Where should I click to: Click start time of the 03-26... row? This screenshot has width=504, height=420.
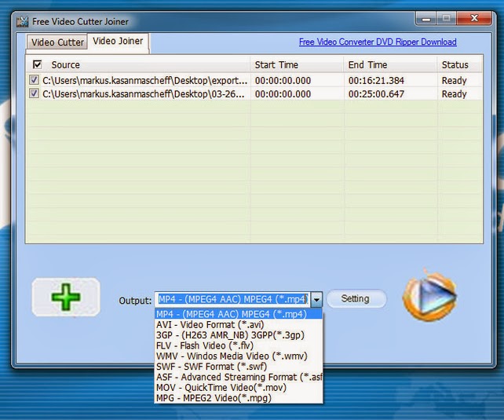pos(283,94)
